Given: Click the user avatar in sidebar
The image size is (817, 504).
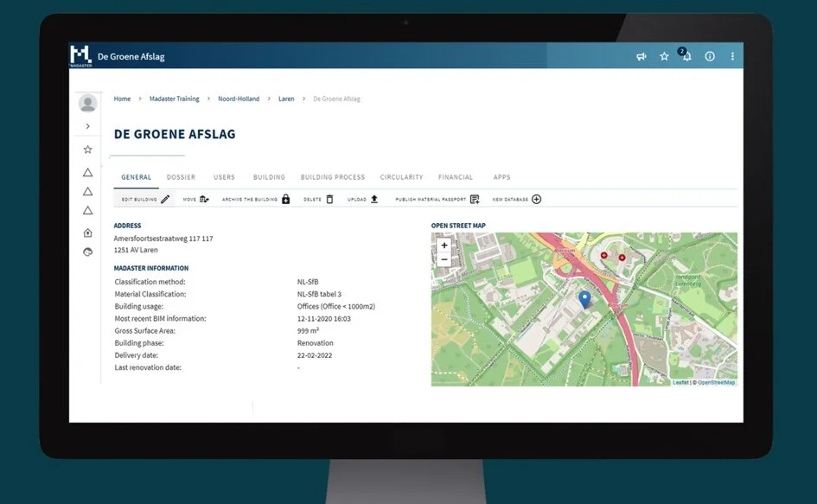Looking at the screenshot, I should click(x=87, y=103).
